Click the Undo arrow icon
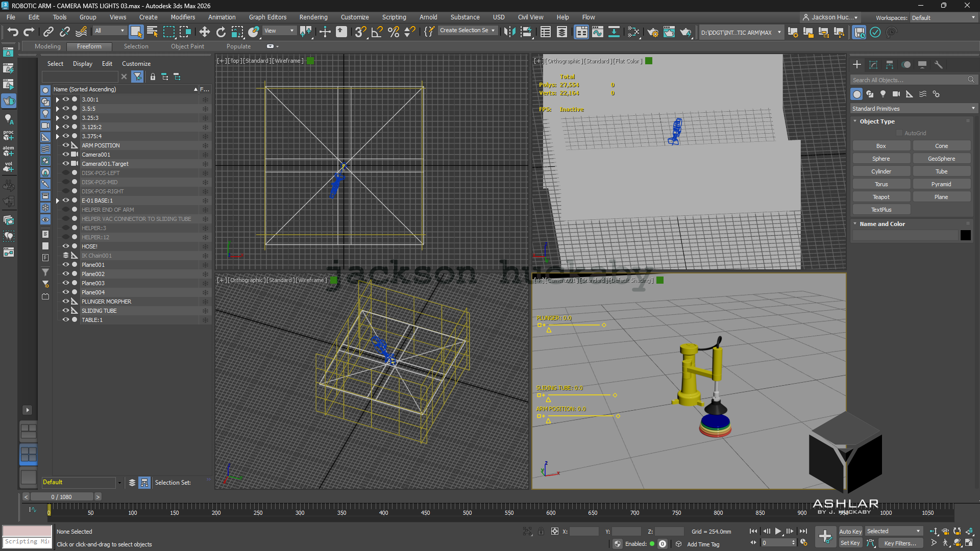980x551 pixels. pos(13,32)
